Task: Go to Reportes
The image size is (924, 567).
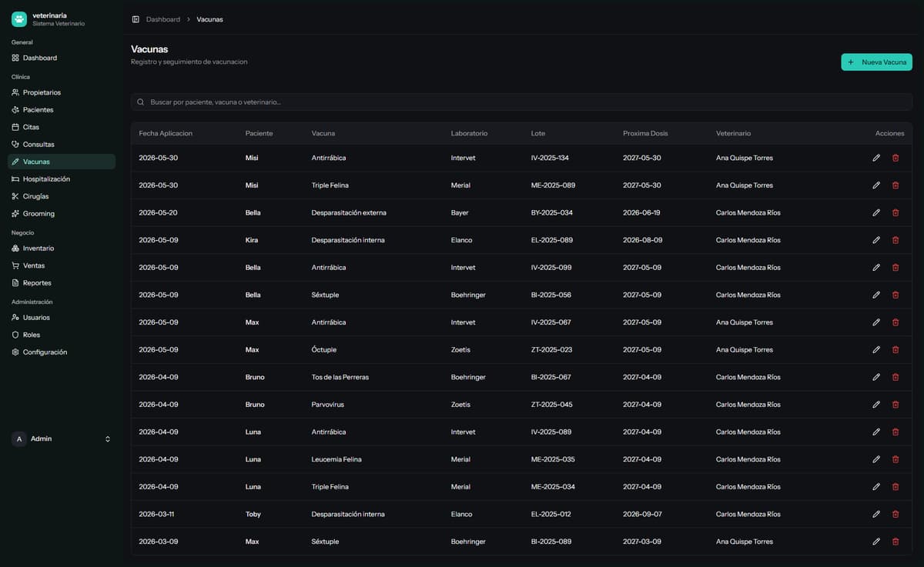Action: 62,283
